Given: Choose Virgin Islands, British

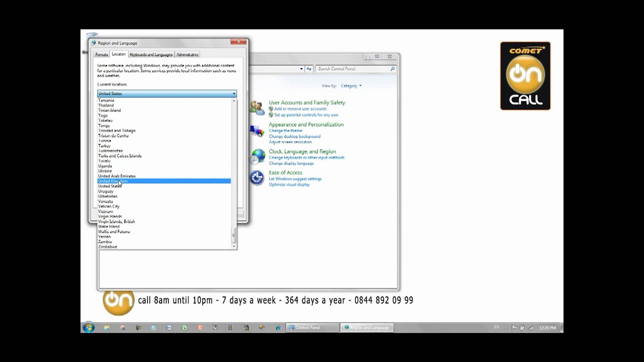Looking at the screenshot, I should (164, 222).
